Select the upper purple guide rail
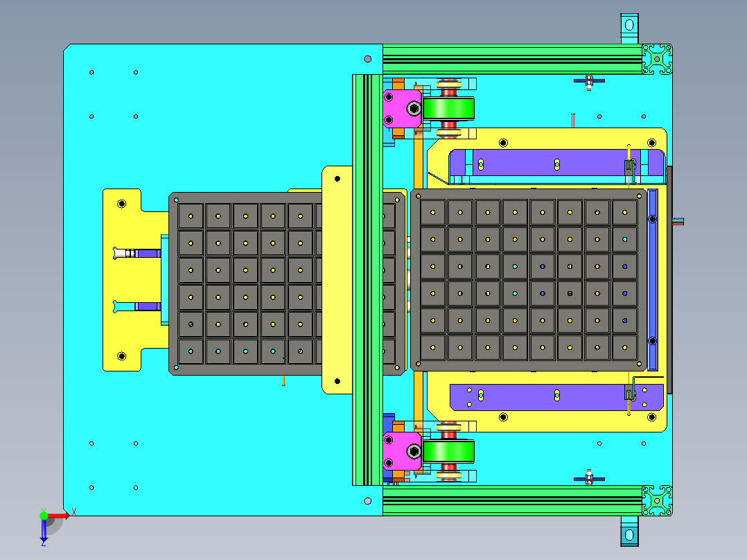Screen dimensions: 747x560 [x=556, y=162]
